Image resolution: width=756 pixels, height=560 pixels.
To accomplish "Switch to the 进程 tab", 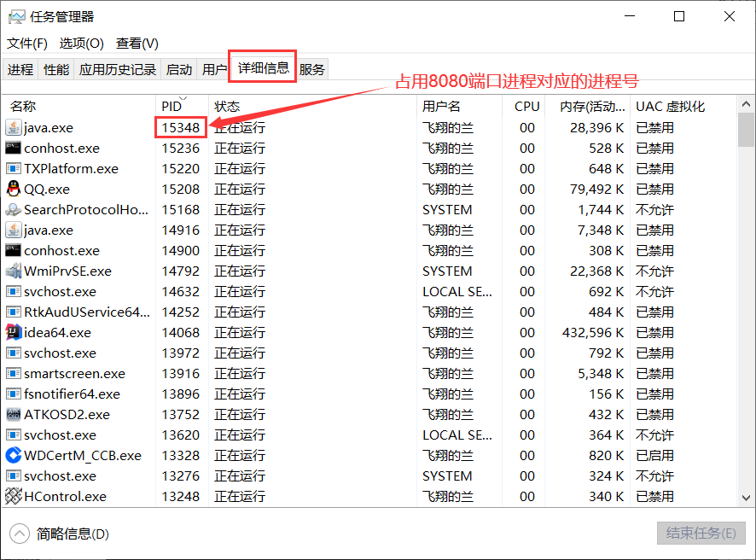I will (20, 69).
